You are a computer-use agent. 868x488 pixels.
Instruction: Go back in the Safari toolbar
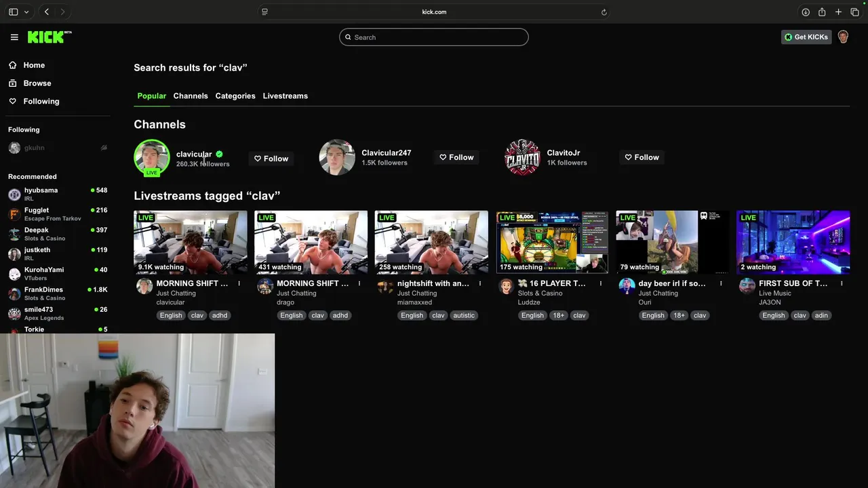pos(47,12)
